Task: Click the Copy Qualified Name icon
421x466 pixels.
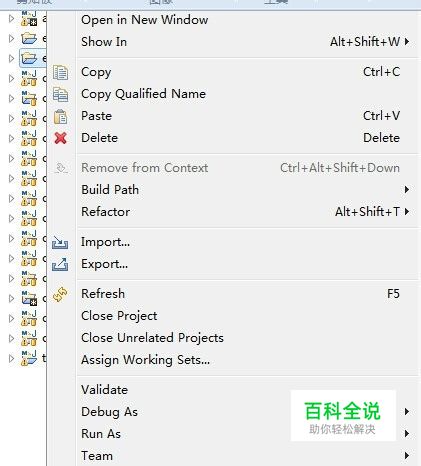Action: tap(61, 94)
